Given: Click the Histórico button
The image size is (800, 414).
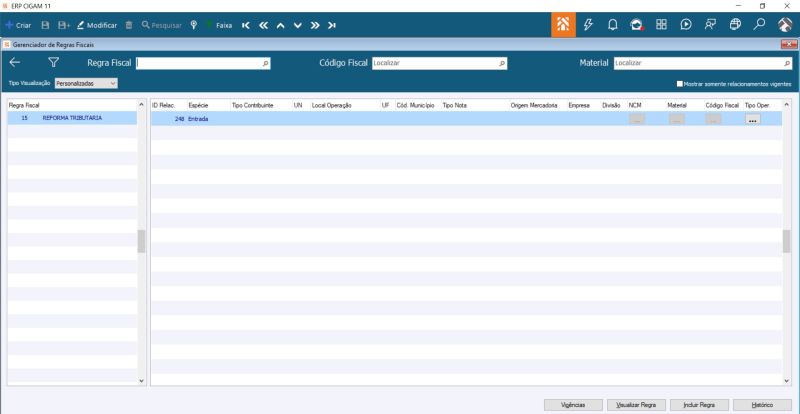Looking at the screenshot, I should click(x=762, y=405).
